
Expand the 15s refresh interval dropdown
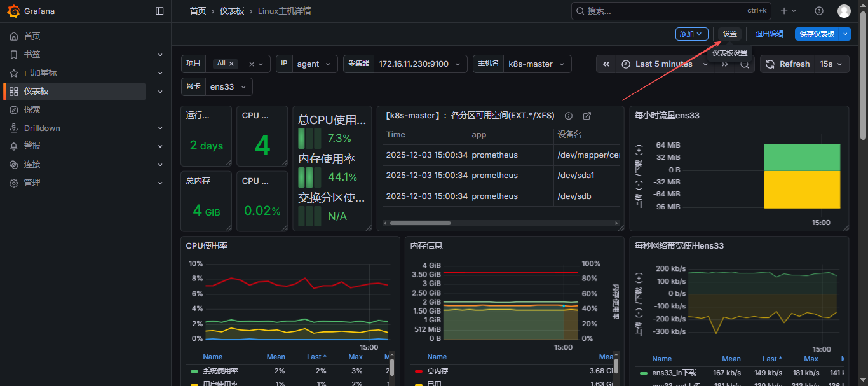(x=833, y=64)
